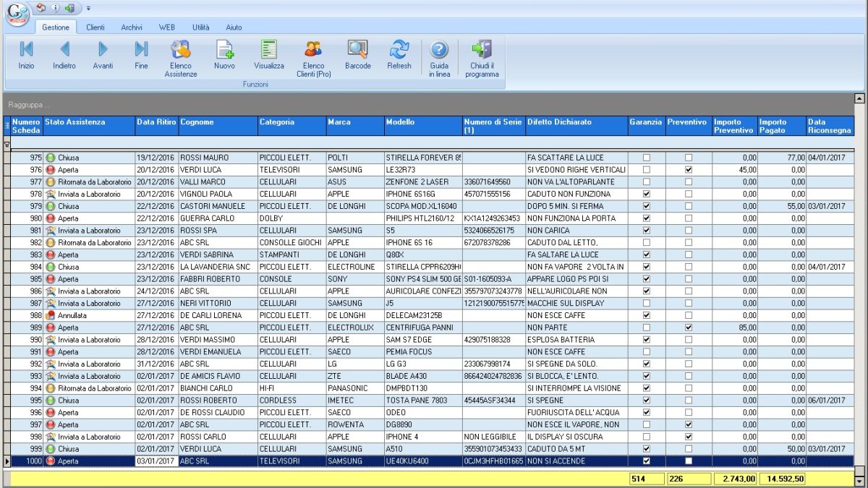Screen dimensions: 868x488
Task: Click Data Ritiro cell 03/01/2017 of row 1000
Action: (156, 461)
